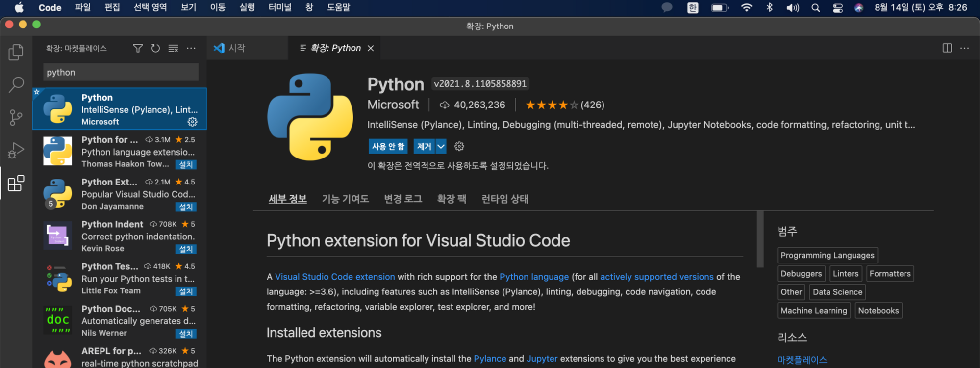Open the Explorer view in activity bar

click(16, 52)
